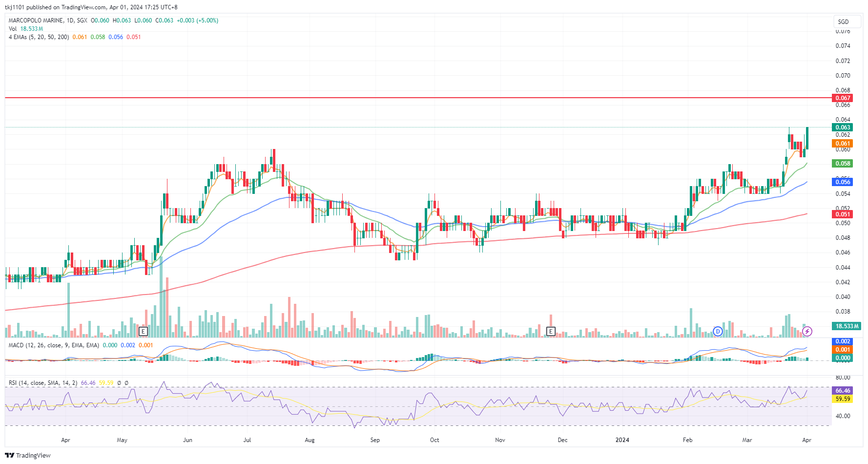The image size is (868, 464).
Task: Open the SGD currency selector
Action: (847, 21)
